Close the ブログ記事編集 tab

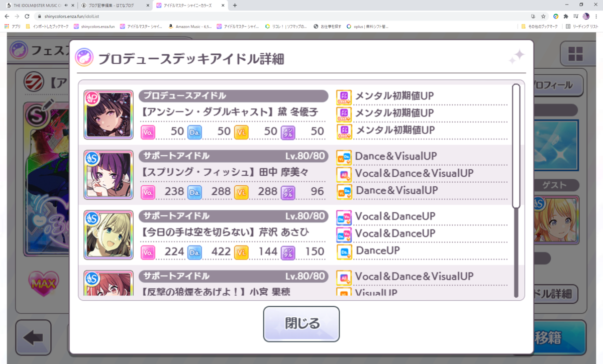[x=148, y=6]
